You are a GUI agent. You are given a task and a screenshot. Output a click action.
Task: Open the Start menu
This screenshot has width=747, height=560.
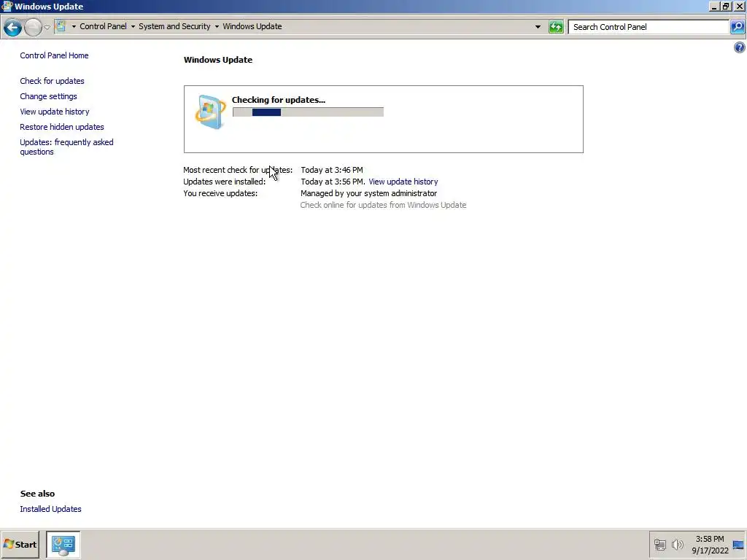click(x=20, y=544)
